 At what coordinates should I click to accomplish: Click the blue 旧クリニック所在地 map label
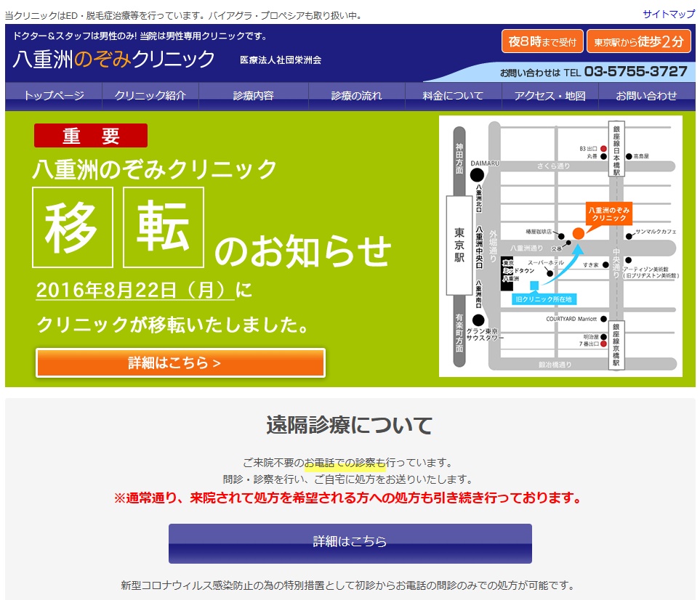(544, 299)
